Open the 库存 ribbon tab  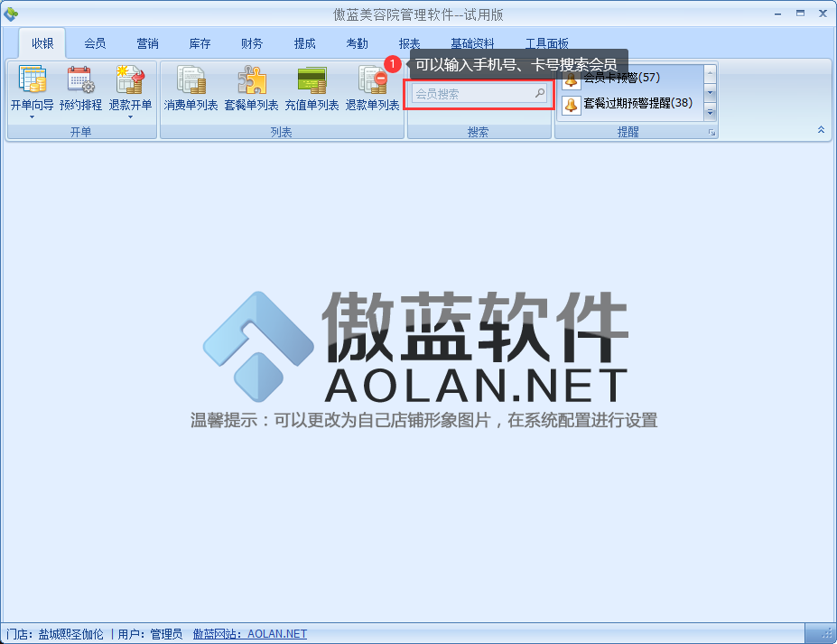(200, 43)
